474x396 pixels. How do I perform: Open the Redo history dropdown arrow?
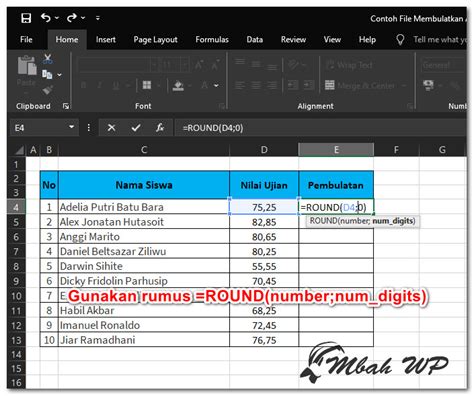[x=83, y=18]
